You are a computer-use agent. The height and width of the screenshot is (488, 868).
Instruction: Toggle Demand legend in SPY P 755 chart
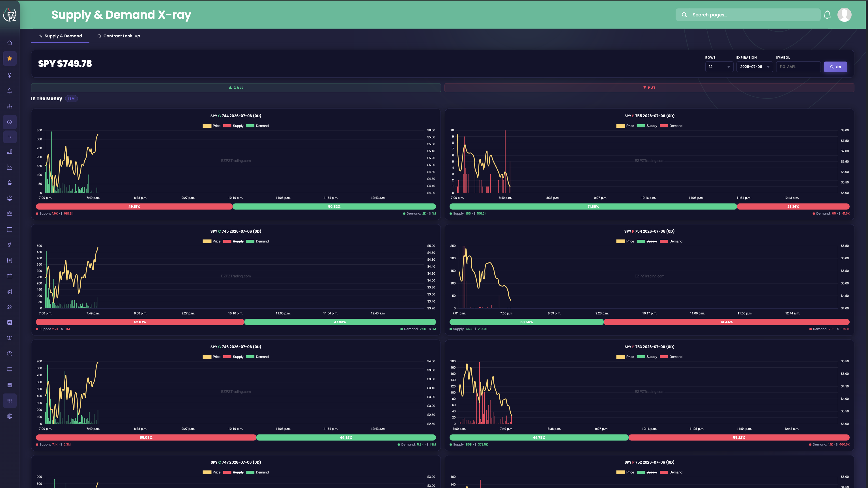pos(671,126)
